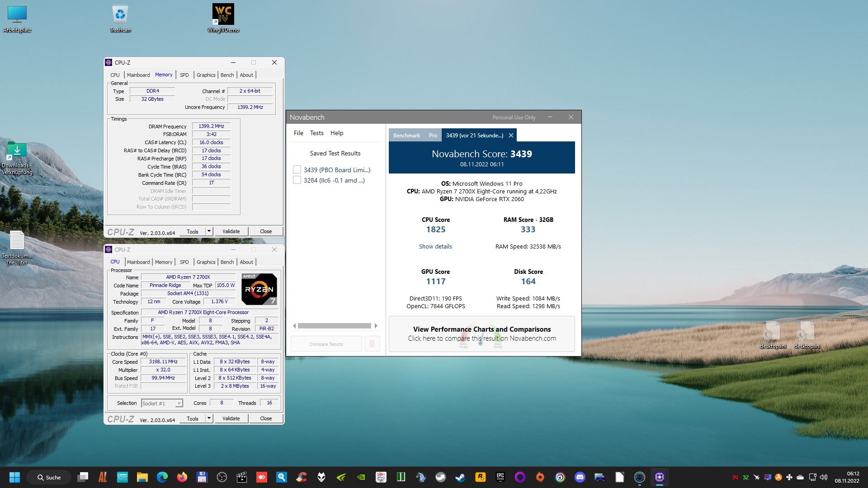Select the Trashcan desktop icon
This screenshot has width=868, height=488.
pos(120,18)
